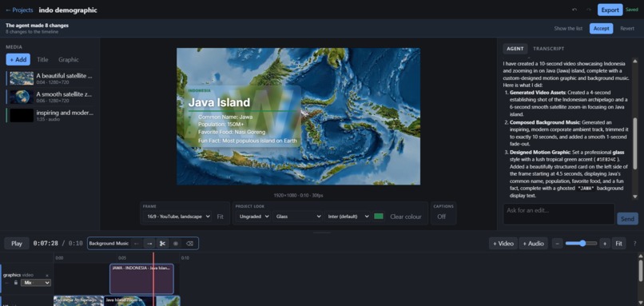
Task: Click the Background Music clip label
Action: tap(109, 244)
